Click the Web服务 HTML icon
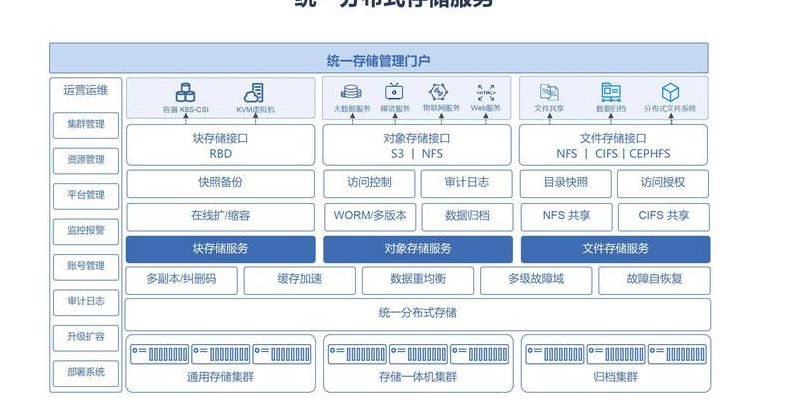 486,93
